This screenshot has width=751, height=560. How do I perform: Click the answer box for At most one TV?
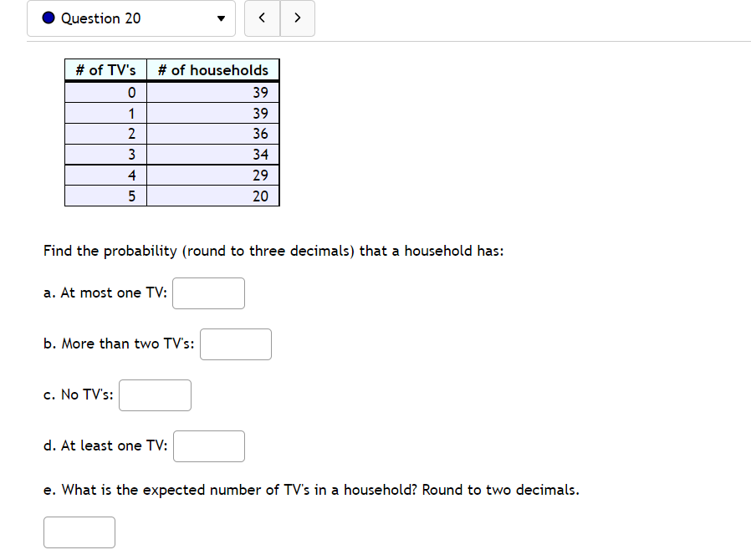pos(208,293)
